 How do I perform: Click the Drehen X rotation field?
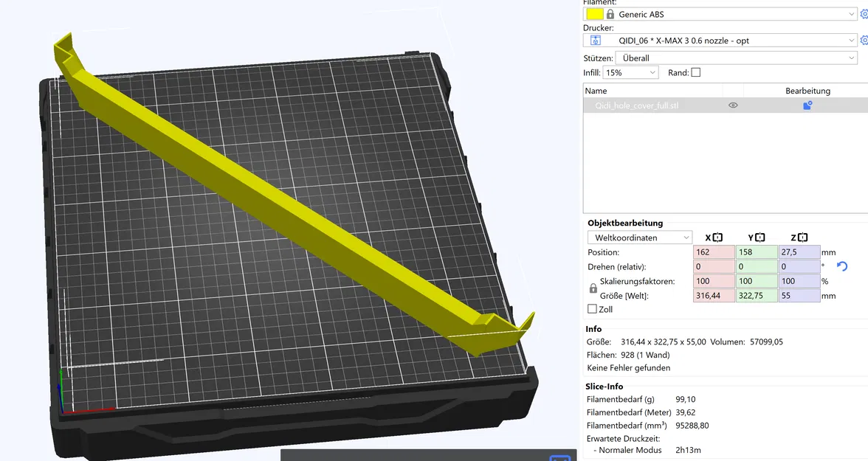coord(714,266)
